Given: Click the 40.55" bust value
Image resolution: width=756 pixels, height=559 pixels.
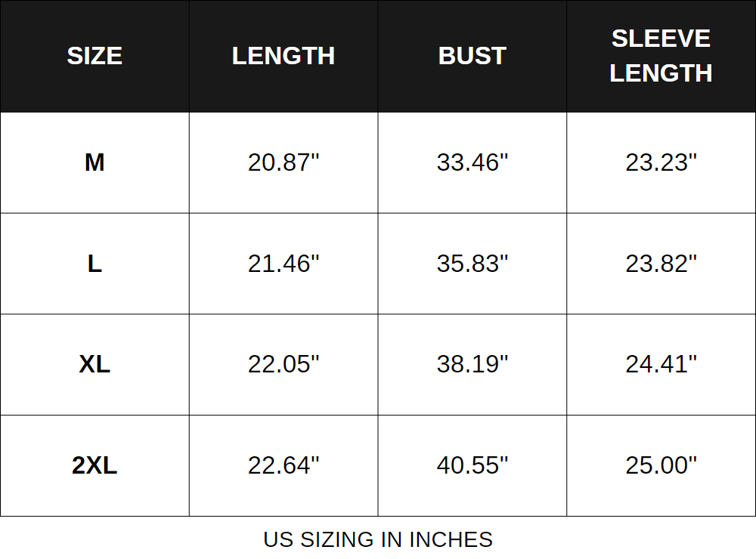Looking at the screenshot, I should pyautogui.click(x=472, y=465).
